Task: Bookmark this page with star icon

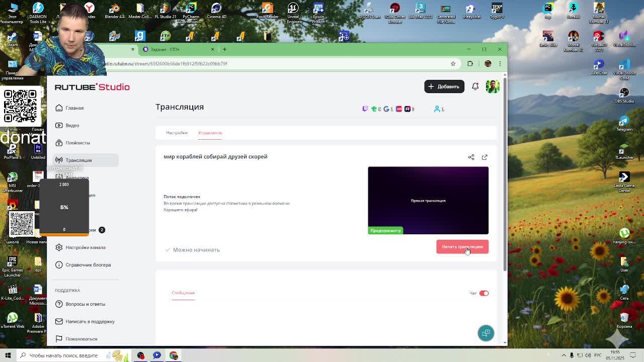Action: (x=453, y=64)
